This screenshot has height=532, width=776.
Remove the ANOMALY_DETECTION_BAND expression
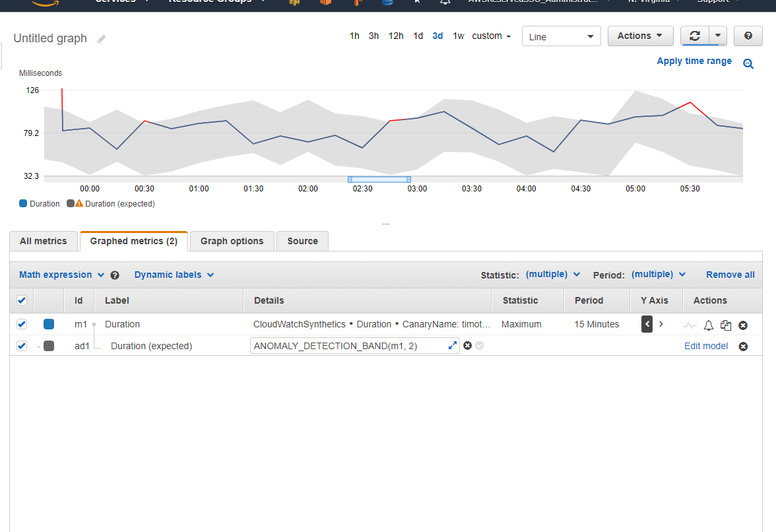(743, 346)
